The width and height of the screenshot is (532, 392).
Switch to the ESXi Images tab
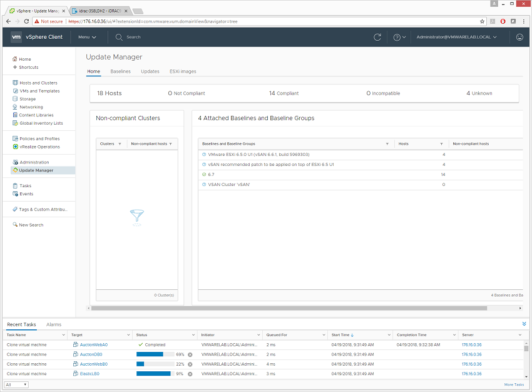tap(183, 71)
